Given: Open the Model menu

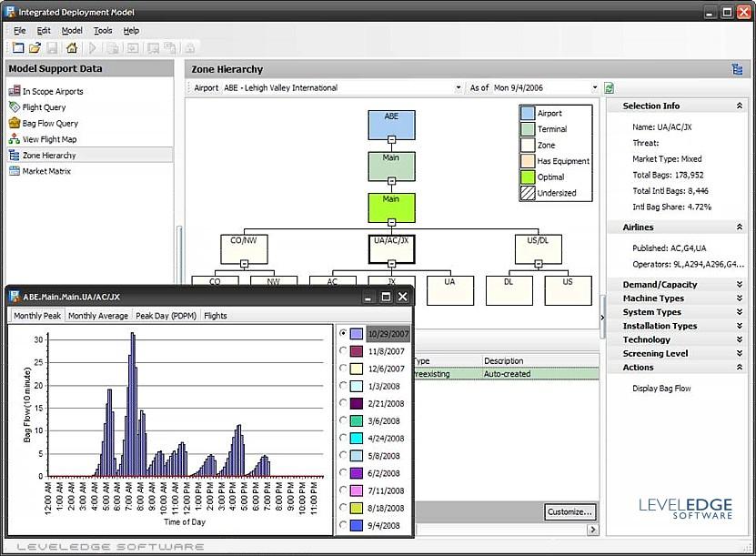Looking at the screenshot, I should 72,30.
